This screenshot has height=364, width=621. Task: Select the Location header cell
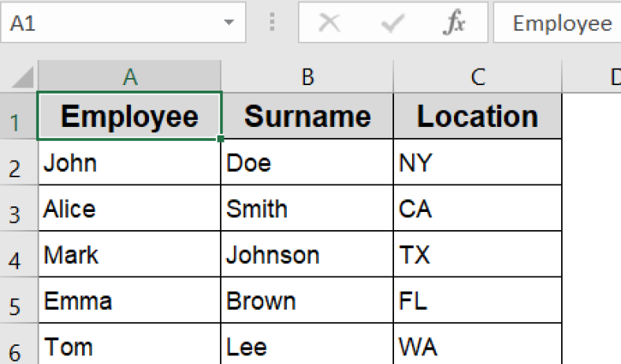(x=478, y=117)
